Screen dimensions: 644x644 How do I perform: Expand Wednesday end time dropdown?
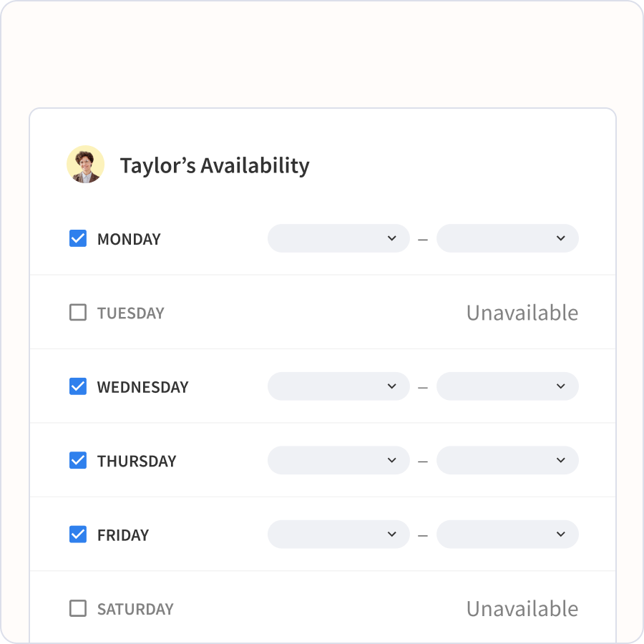(507, 386)
